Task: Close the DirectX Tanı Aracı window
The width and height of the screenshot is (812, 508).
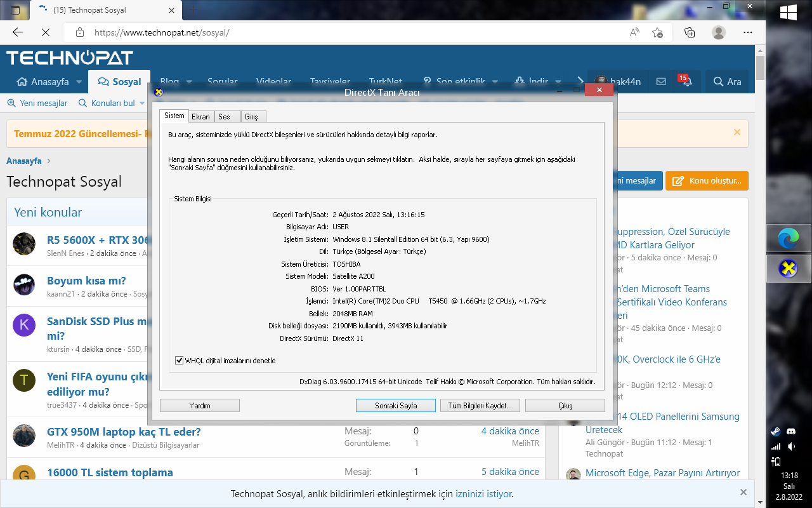Action: 598,90
